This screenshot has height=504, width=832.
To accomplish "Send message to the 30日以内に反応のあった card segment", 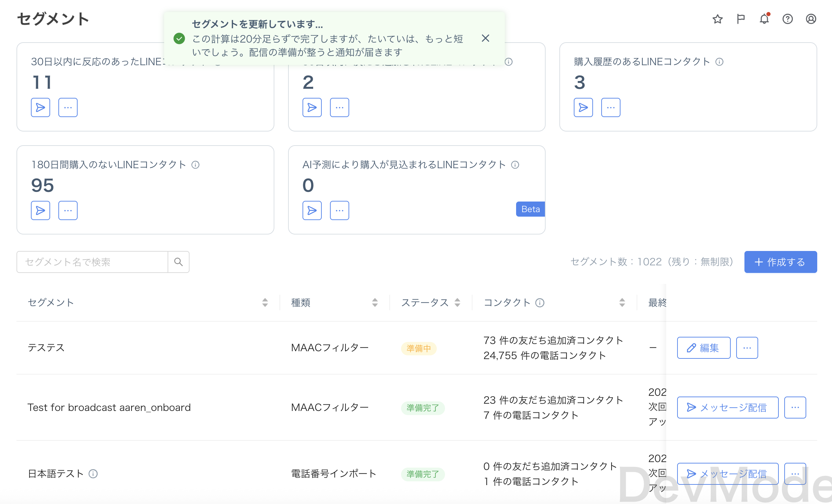I will tap(41, 107).
